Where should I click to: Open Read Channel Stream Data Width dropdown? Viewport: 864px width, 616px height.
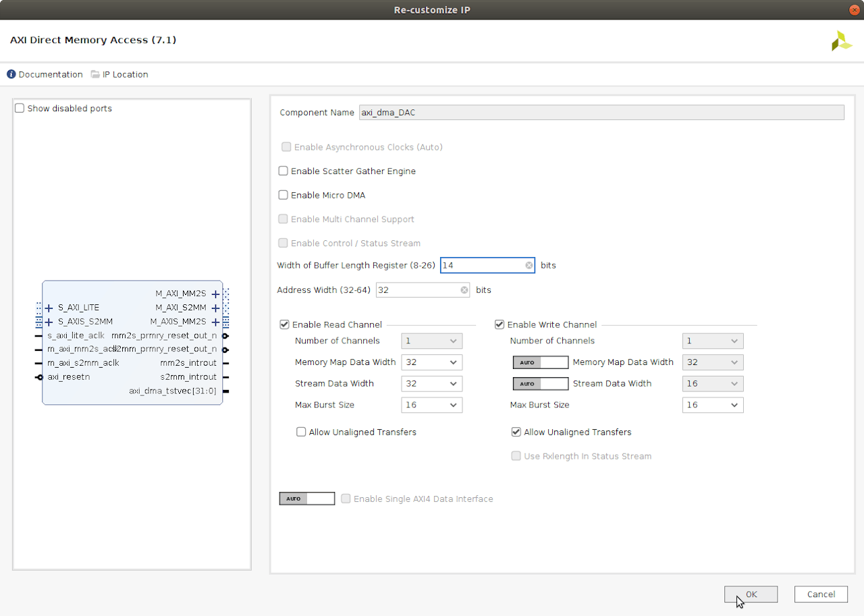432,384
